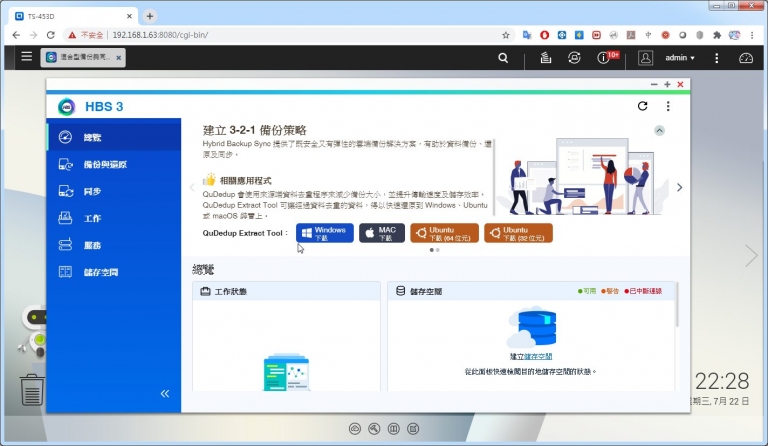Open 工作 jobs in HBS sidebar
768x446 pixels.
click(114, 218)
